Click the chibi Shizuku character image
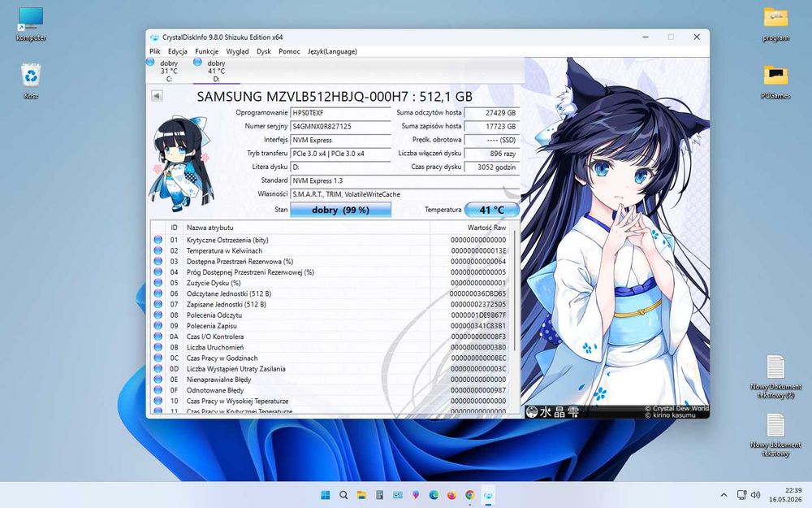Image resolution: width=812 pixels, height=508 pixels. [181, 163]
